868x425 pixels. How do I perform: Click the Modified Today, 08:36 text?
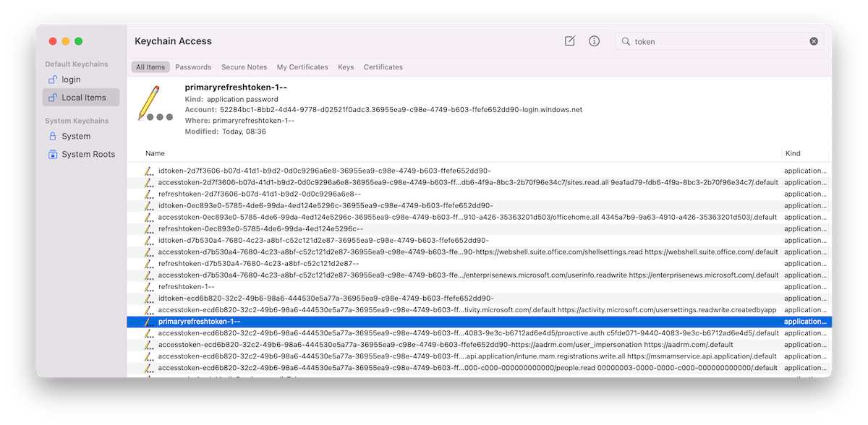click(226, 132)
